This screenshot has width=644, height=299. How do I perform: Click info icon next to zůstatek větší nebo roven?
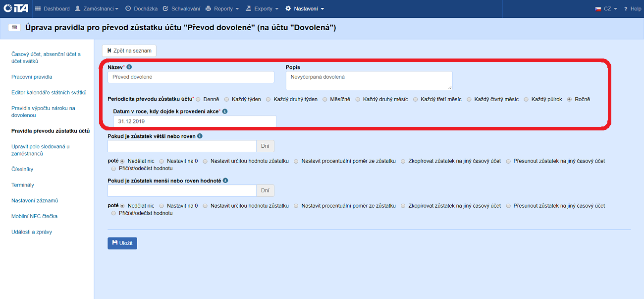pyautogui.click(x=200, y=136)
